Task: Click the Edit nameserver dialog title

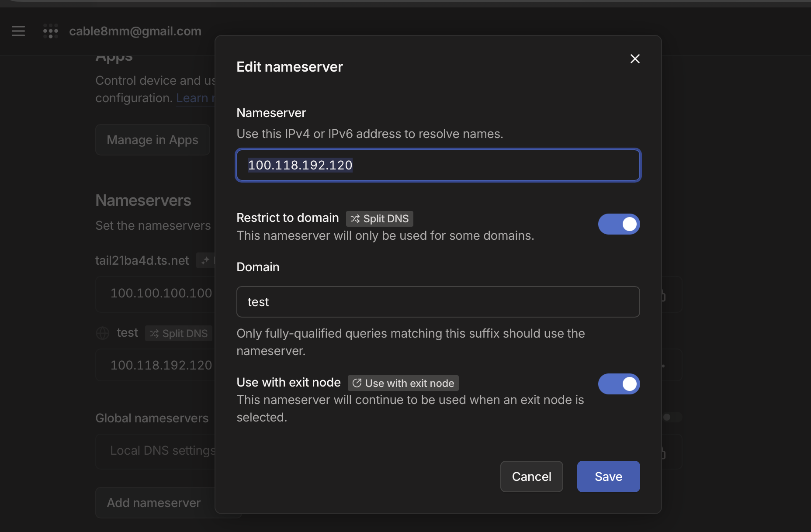Action: [290, 67]
